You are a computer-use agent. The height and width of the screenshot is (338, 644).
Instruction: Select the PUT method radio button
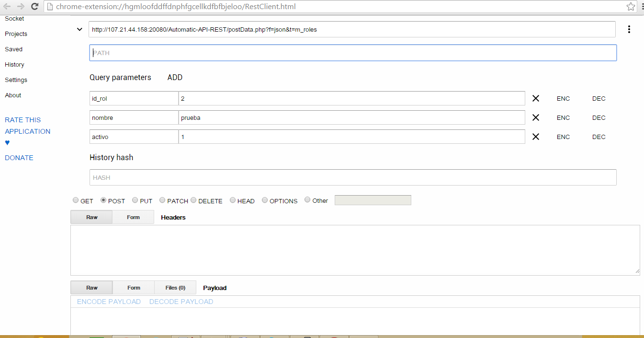point(135,200)
